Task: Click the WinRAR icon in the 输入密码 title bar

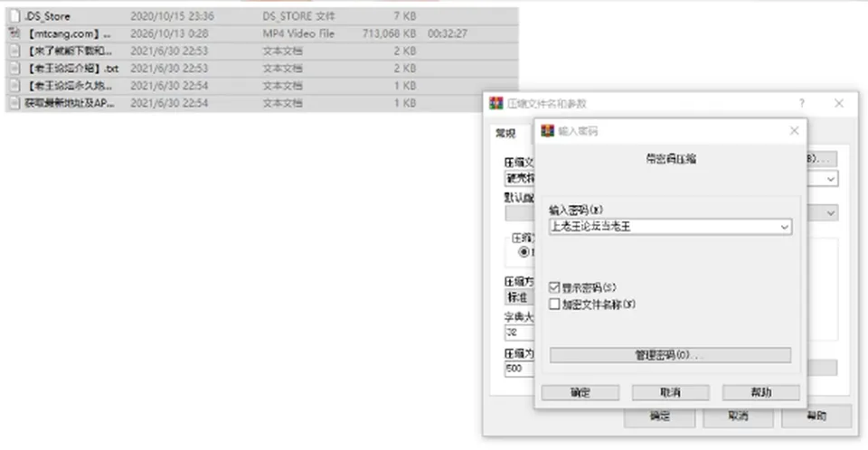Action: [548, 131]
